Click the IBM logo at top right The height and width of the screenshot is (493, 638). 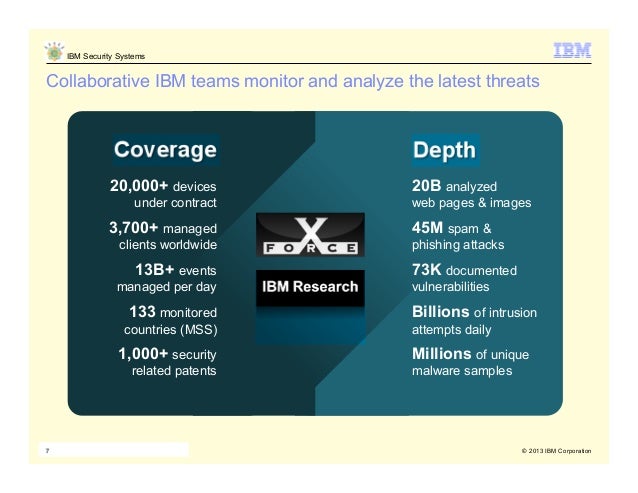point(572,50)
